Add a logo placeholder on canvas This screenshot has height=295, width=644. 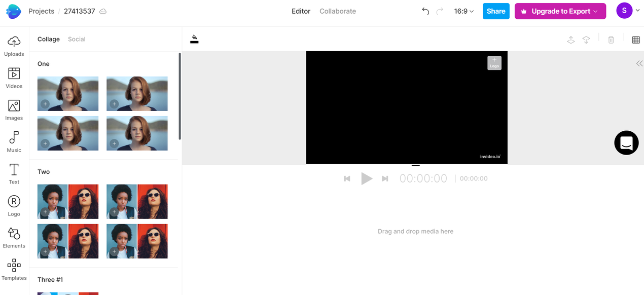[x=494, y=63]
